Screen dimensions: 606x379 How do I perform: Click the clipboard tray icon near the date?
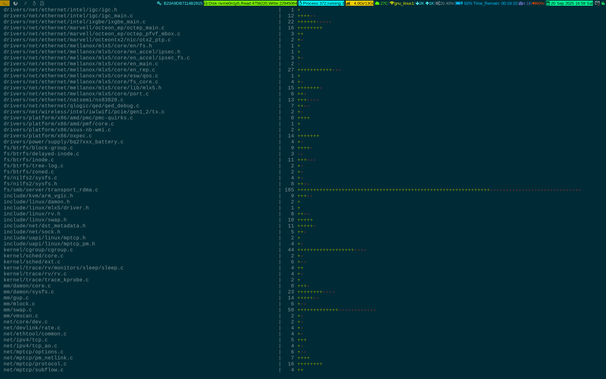pos(597,3)
